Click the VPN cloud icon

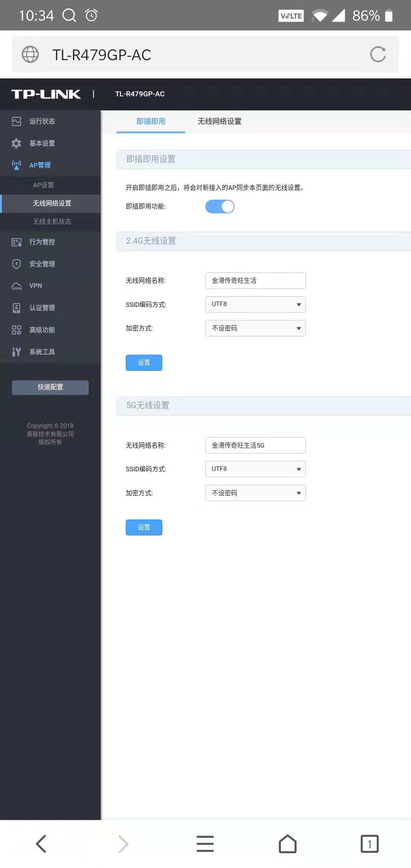[16, 286]
